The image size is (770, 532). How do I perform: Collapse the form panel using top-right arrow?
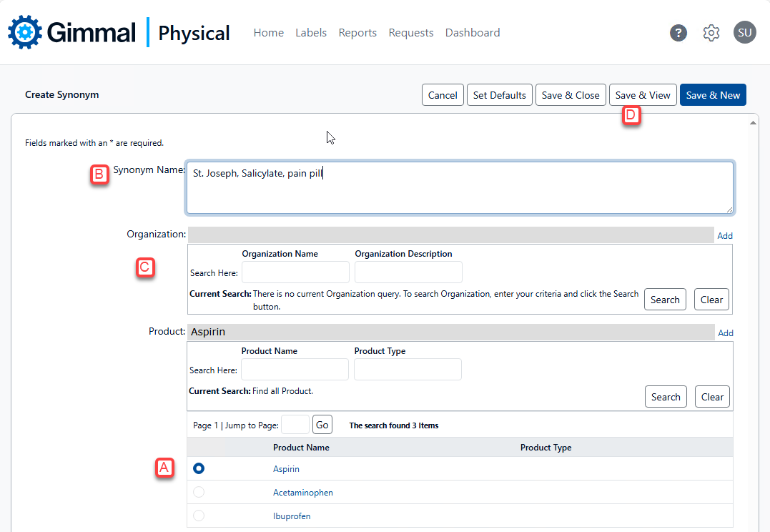(x=752, y=123)
